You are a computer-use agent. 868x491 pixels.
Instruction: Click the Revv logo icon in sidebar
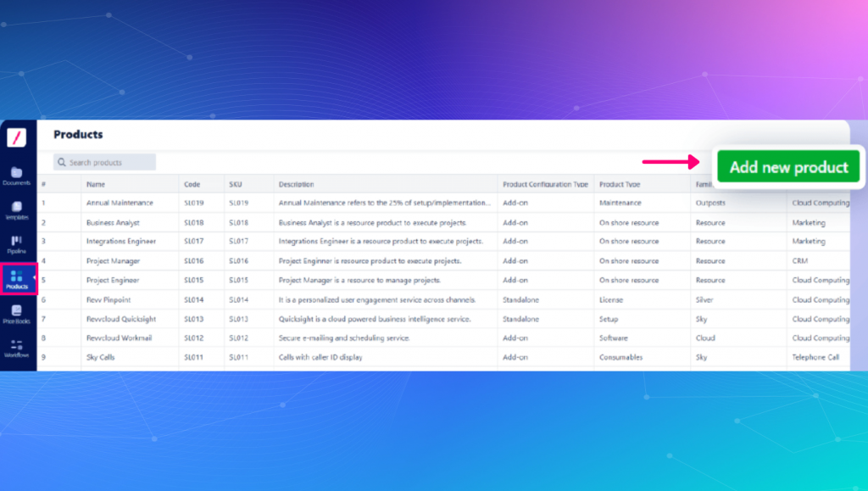(x=17, y=137)
